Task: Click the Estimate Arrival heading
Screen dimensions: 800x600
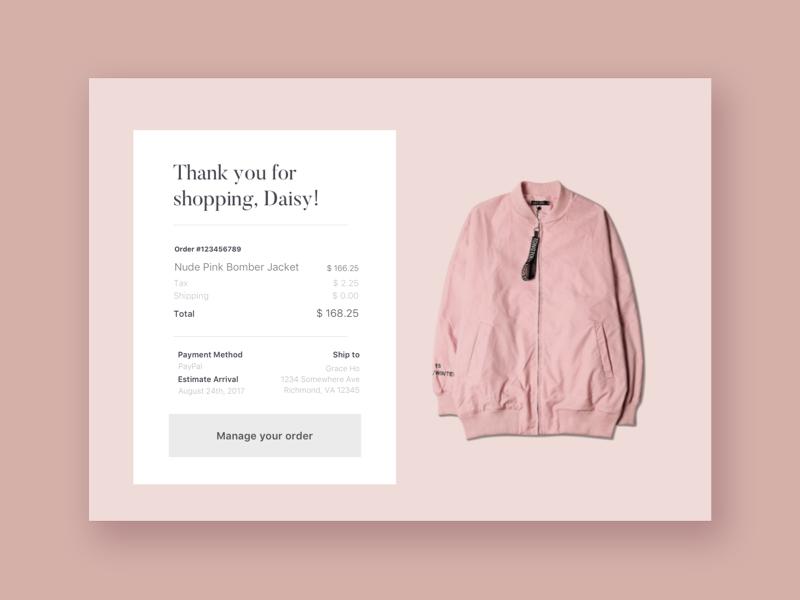Action: point(208,379)
